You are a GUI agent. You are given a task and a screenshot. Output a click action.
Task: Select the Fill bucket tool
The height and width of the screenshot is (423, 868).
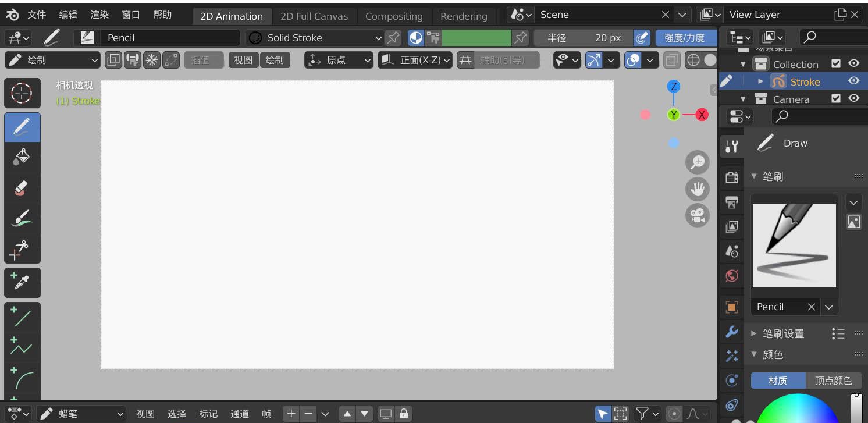coord(22,158)
